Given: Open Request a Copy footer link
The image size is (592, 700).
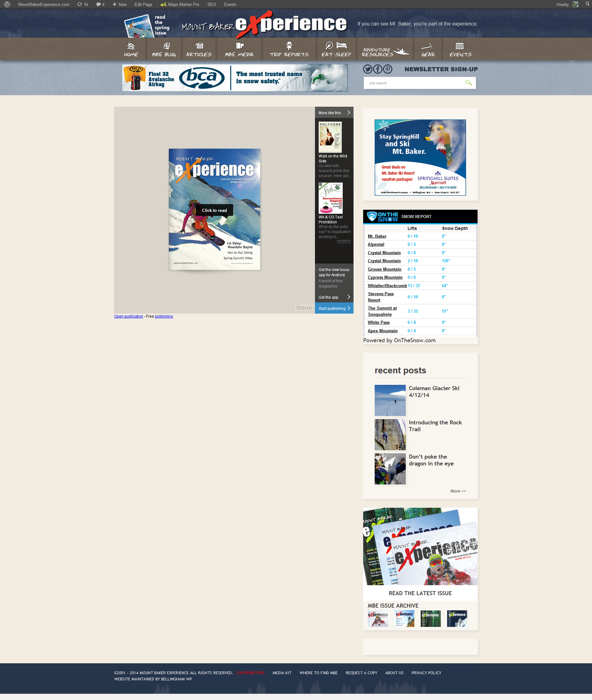Looking at the screenshot, I should [x=361, y=673].
